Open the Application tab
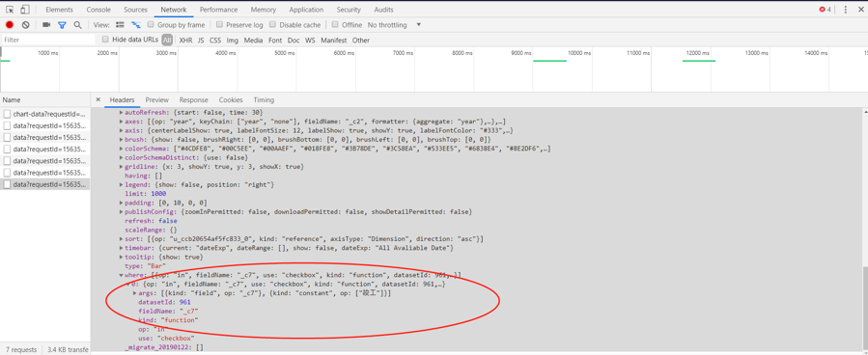The image size is (868, 355). [306, 10]
